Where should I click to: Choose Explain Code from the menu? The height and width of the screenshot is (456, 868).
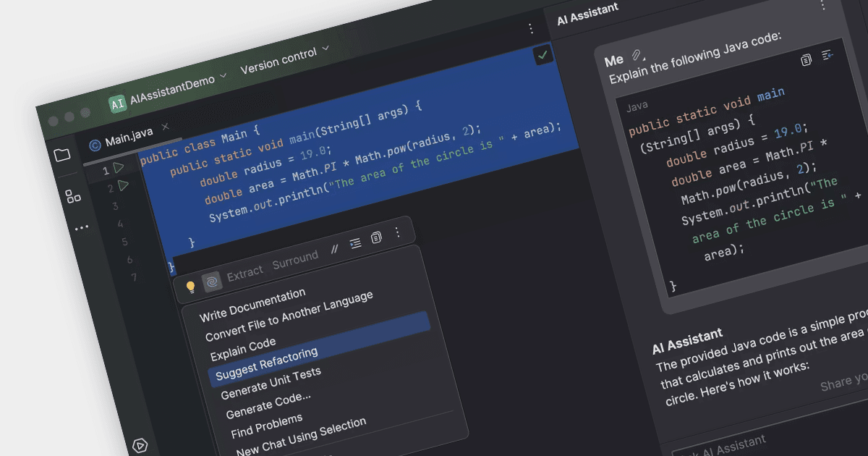click(243, 348)
